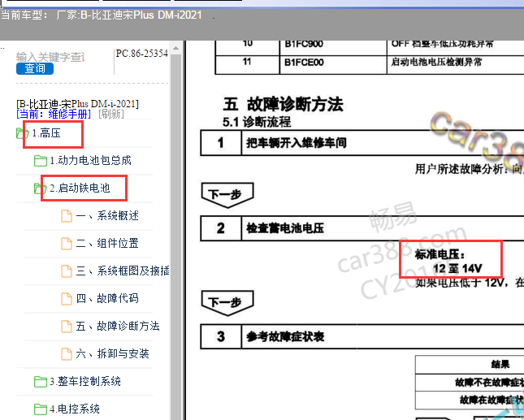
Task: Click the 下一步 arrow below step 1
Action: tap(227, 195)
